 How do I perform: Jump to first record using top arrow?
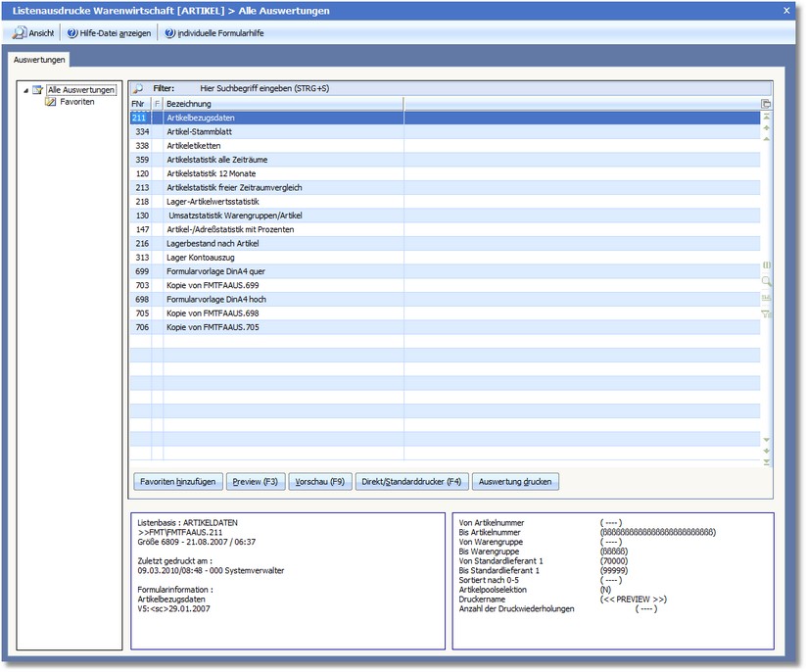click(x=766, y=117)
